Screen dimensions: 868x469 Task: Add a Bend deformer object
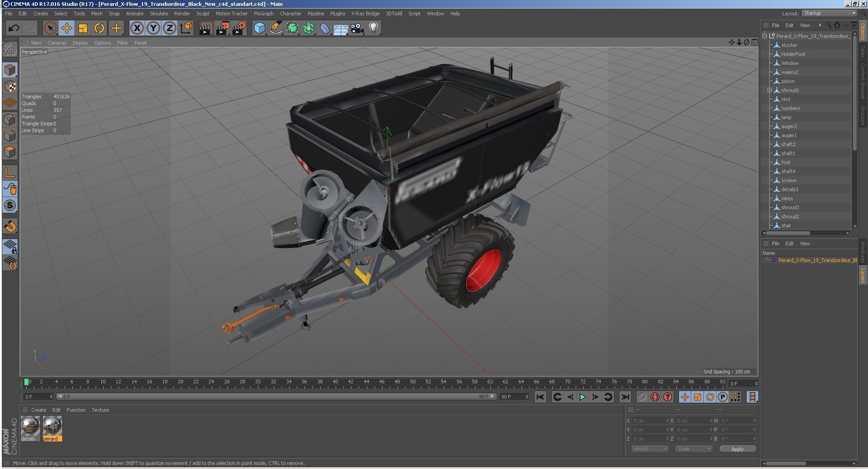tap(325, 28)
